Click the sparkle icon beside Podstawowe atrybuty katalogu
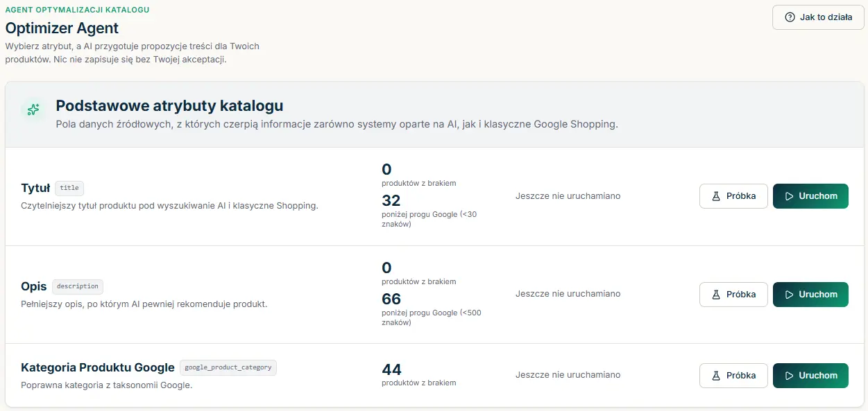This screenshot has height=411, width=868. pos(33,110)
